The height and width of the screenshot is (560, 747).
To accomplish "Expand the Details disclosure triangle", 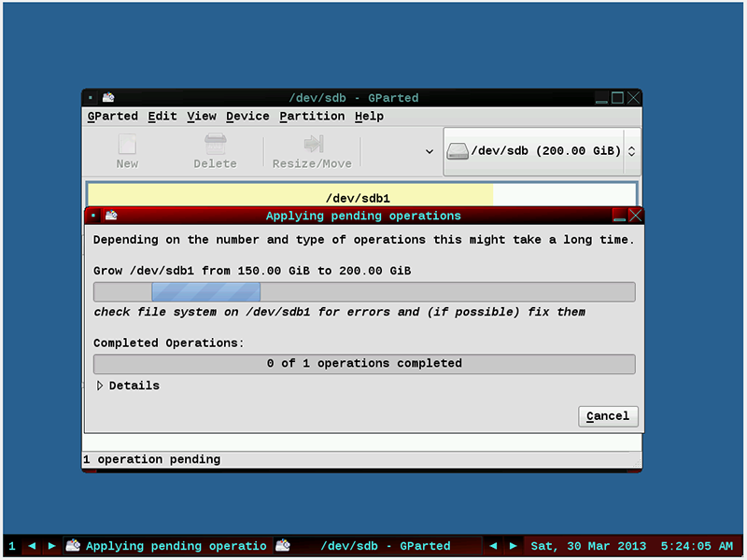I will point(100,385).
